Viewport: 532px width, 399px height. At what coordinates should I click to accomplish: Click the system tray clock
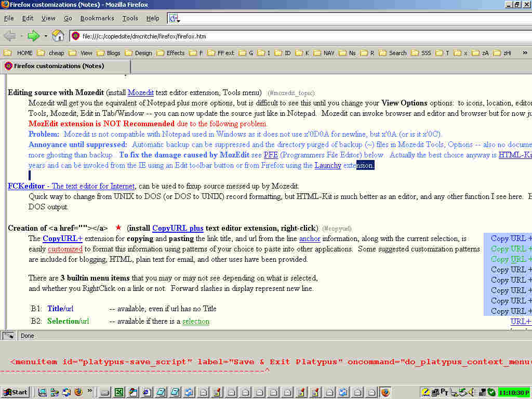[x=514, y=393]
